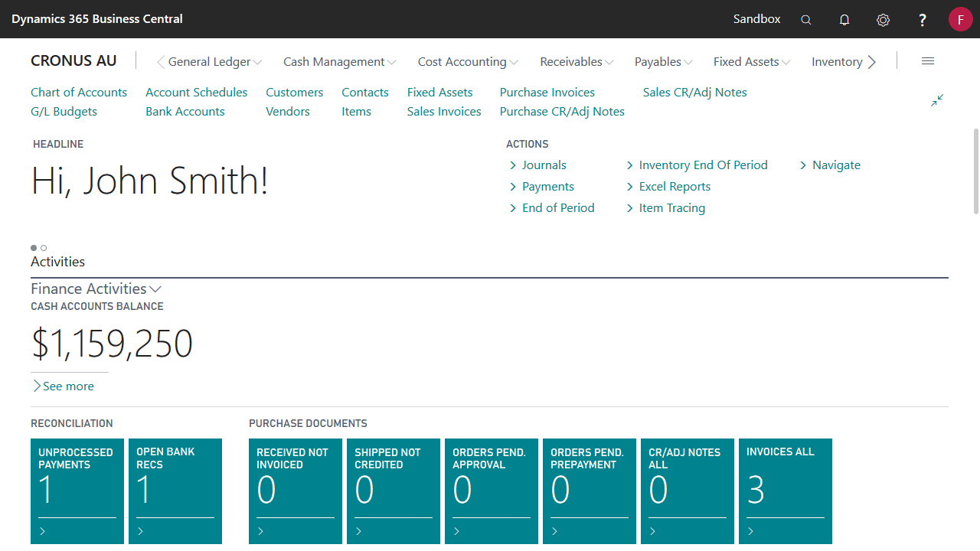This screenshot has width=980, height=551.
Task: Expand the Inventory End Of Period actions
Action: (697, 165)
